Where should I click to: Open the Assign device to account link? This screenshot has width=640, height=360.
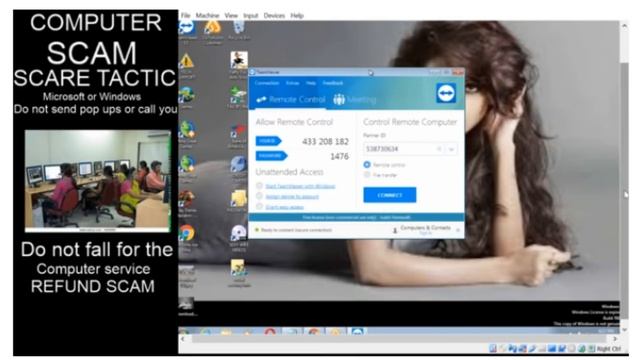[x=292, y=196]
